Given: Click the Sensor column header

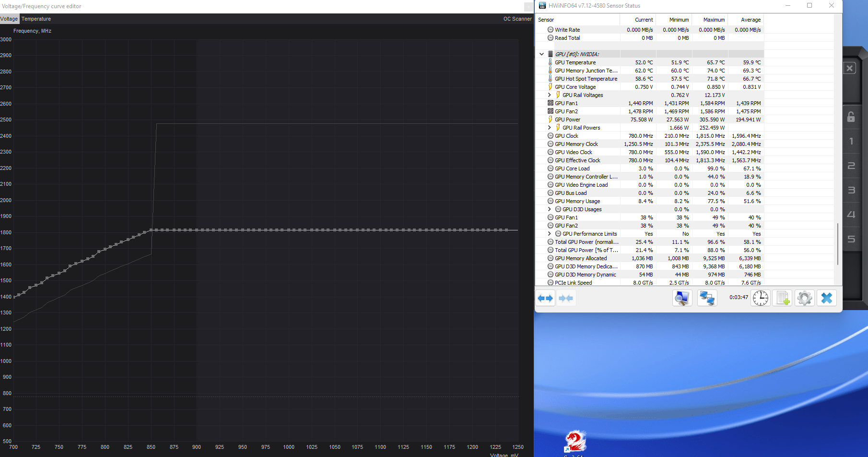Looking at the screenshot, I should 577,20.
